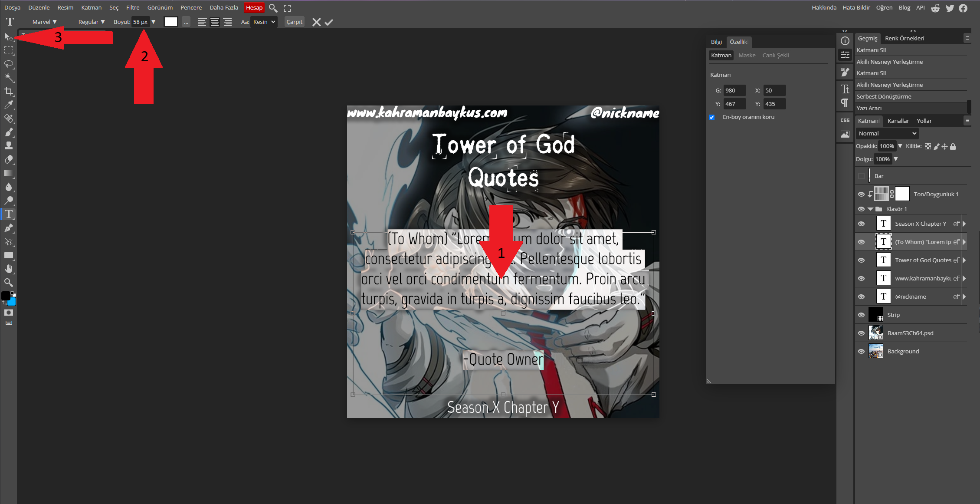Select the Move tool
The image size is (980, 504).
tap(9, 37)
